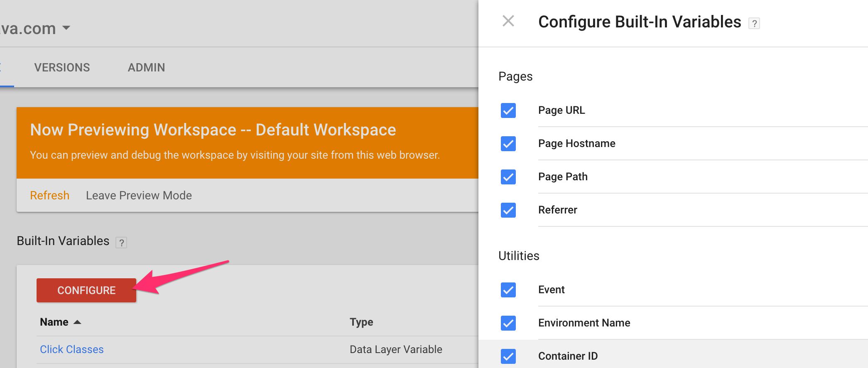The width and height of the screenshot is (868, 368).
Task: Select the Data Layer Variable cell
Action: [396, 349]
